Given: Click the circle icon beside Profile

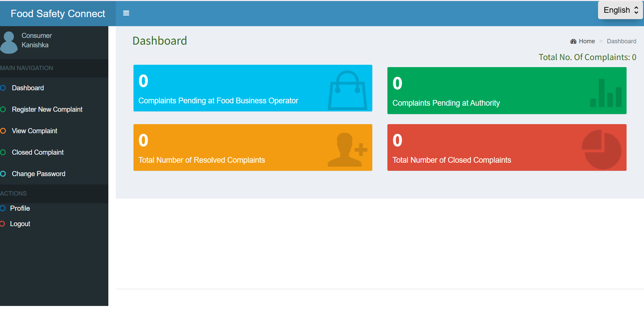Looking at the screenshot, I should [x=3, y=208].
